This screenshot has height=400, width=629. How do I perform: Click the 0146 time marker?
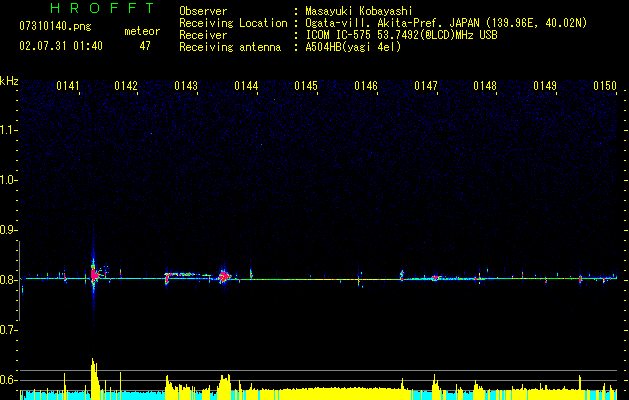click(366, 86)
